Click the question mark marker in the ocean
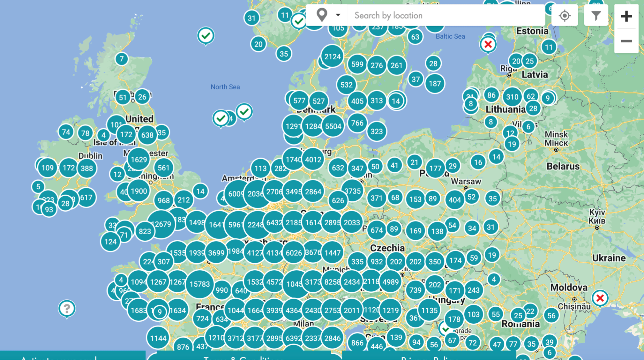644x360 pixels. click(x=67, y=308)
